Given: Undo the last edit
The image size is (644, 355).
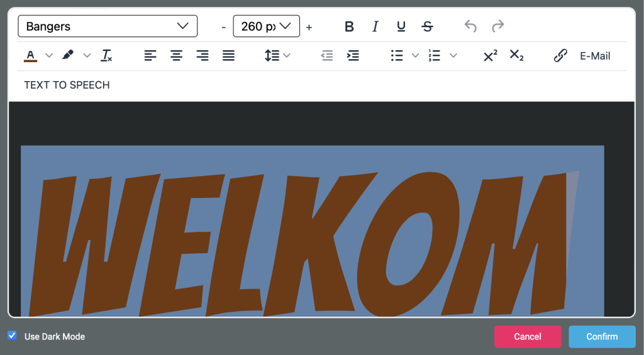Looking at the screenshot, I should click(x=470, y=26).
